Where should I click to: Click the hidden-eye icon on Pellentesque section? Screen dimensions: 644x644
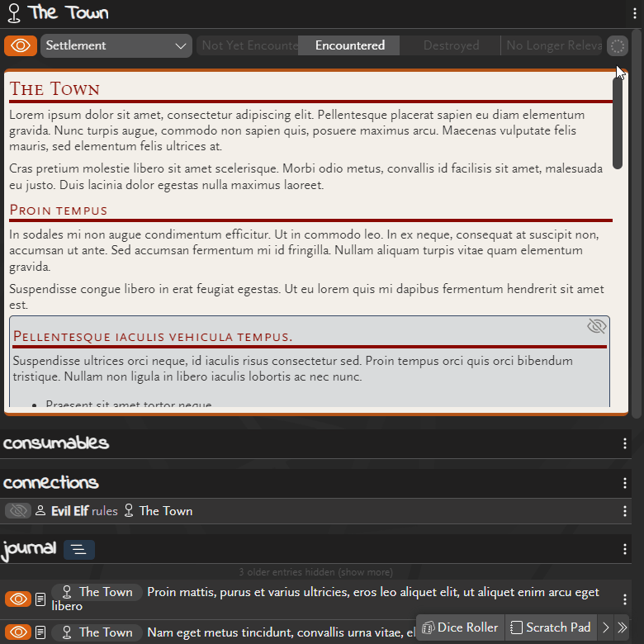(x=596, y=327)
